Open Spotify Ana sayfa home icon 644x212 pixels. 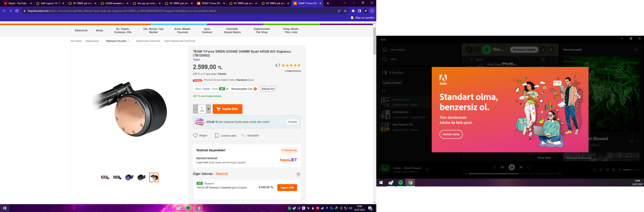point(385,50)
